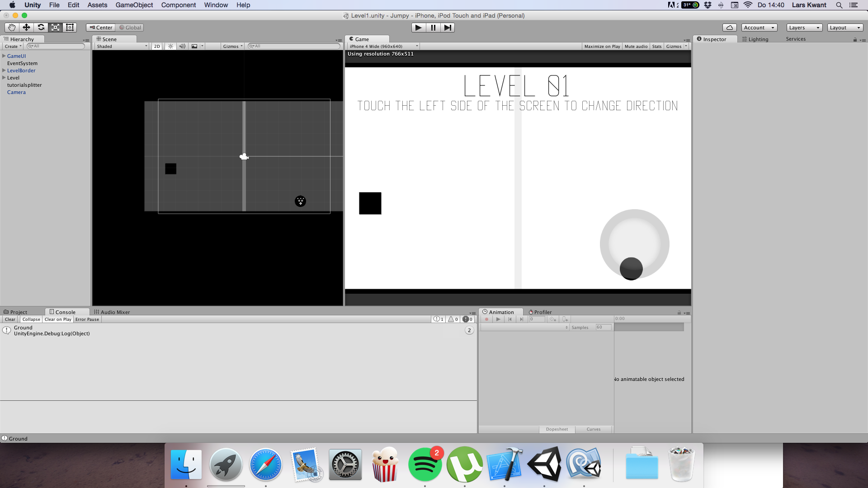Open Hierarchy Create dropdown
The width and height of the screenshot is (868, 488).
tap(13, 46)
